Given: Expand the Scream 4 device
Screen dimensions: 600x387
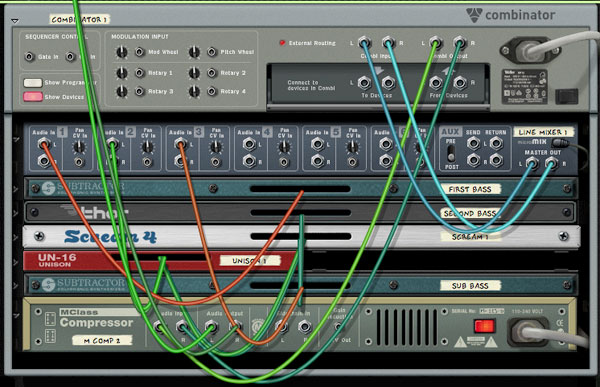Looking at the screenshot, I should (x=16, y=237).
